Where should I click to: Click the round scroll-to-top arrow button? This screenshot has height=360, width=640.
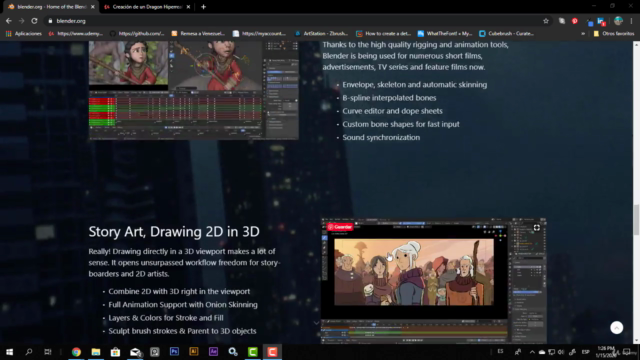coord(616,327)
